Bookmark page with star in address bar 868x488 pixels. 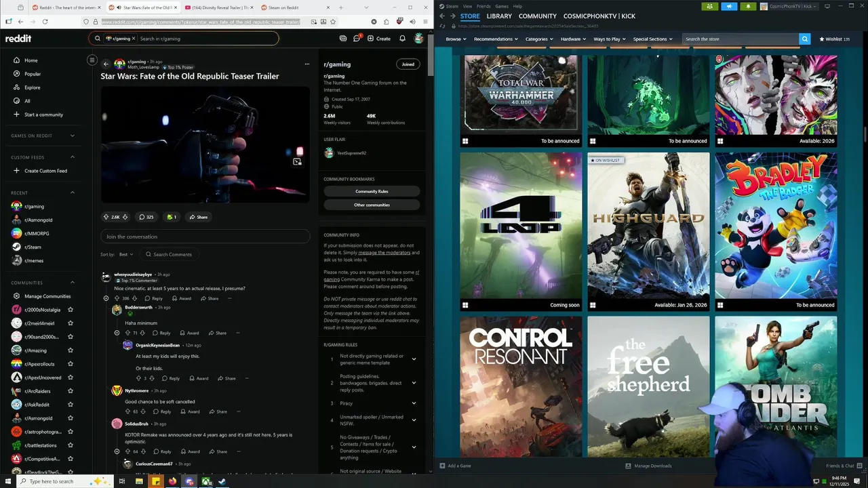pyautogui.click(x=333, y=22)
